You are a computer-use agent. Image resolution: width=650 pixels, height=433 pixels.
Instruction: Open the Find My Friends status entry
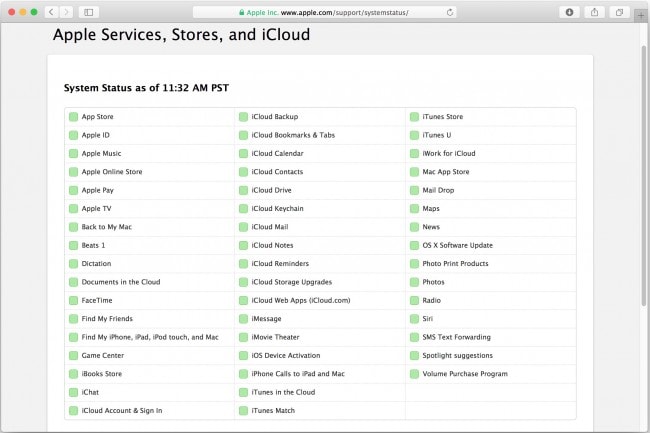pyautogui.click(x=107, y=319)
